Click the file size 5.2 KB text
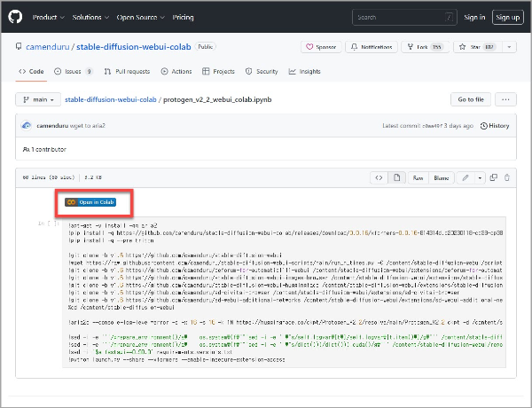This screenshot has height=408, width=532. [x=93, y=177]
